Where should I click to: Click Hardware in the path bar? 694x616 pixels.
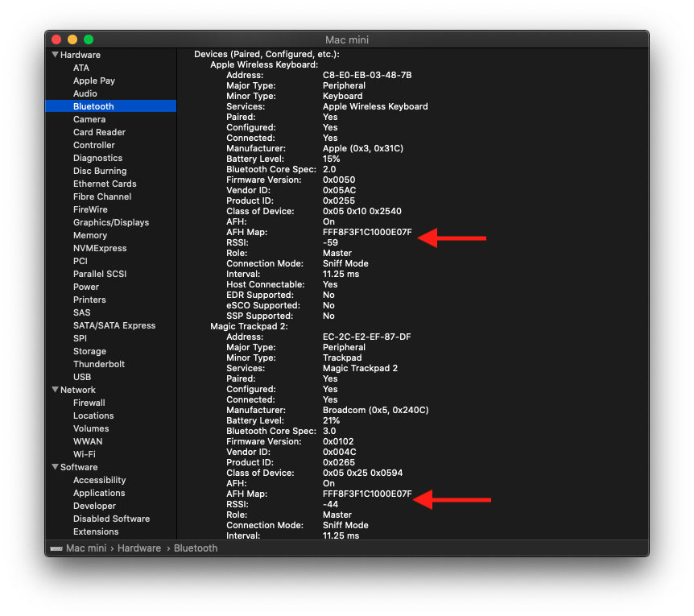coord(139,548)
